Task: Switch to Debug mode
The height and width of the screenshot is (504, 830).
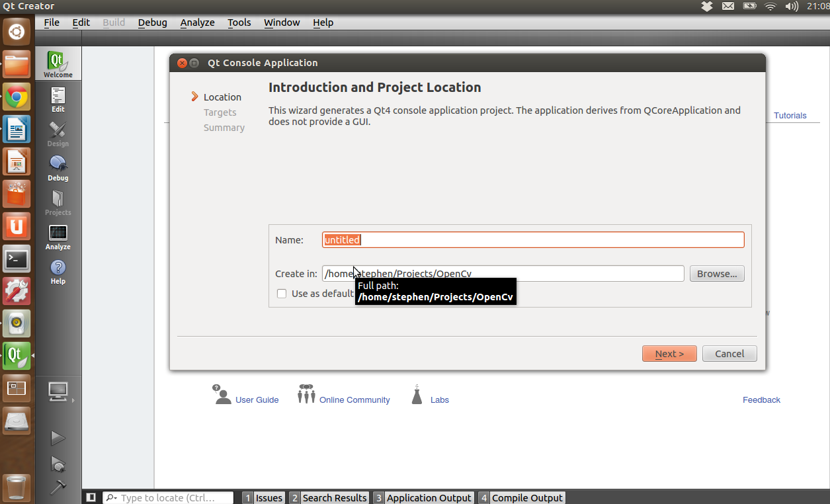Action: (x=58, y=168)
